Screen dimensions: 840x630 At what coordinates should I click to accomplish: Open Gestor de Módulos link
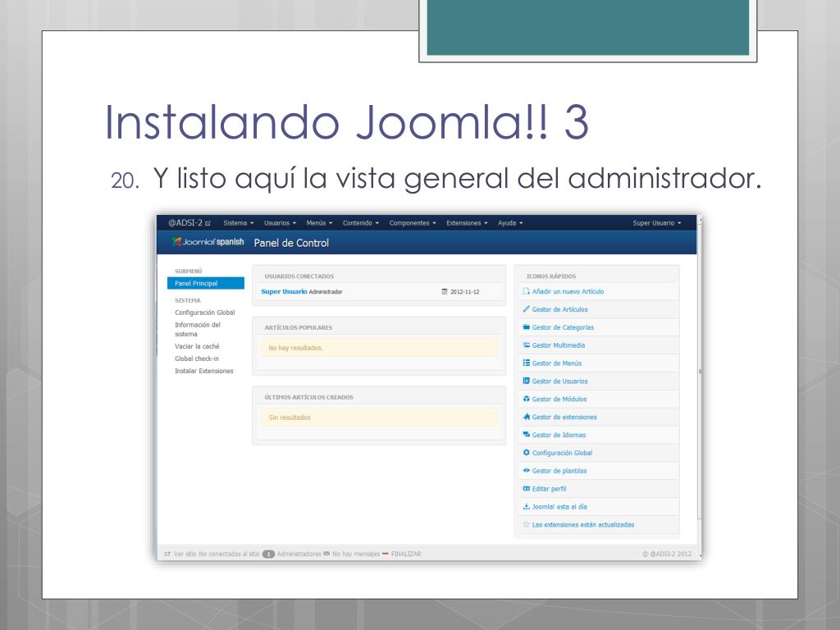[559, 399]
